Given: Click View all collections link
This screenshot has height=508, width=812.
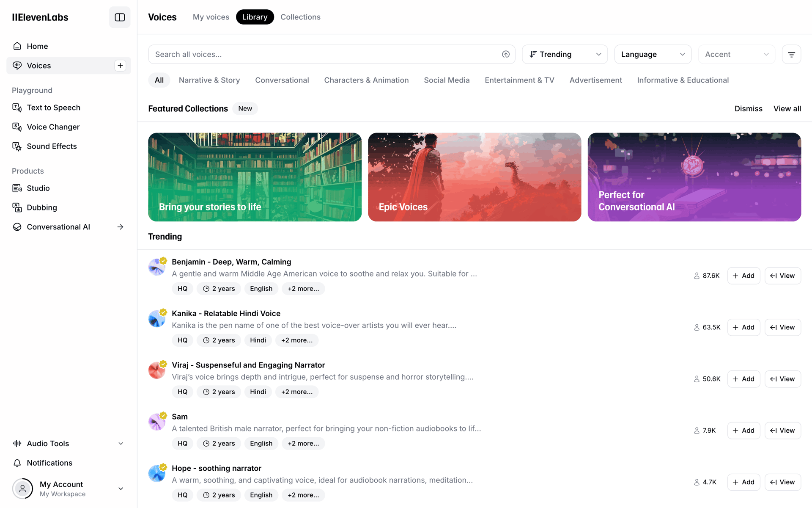Looking at the screenshot, I should [x=787, y=109].
